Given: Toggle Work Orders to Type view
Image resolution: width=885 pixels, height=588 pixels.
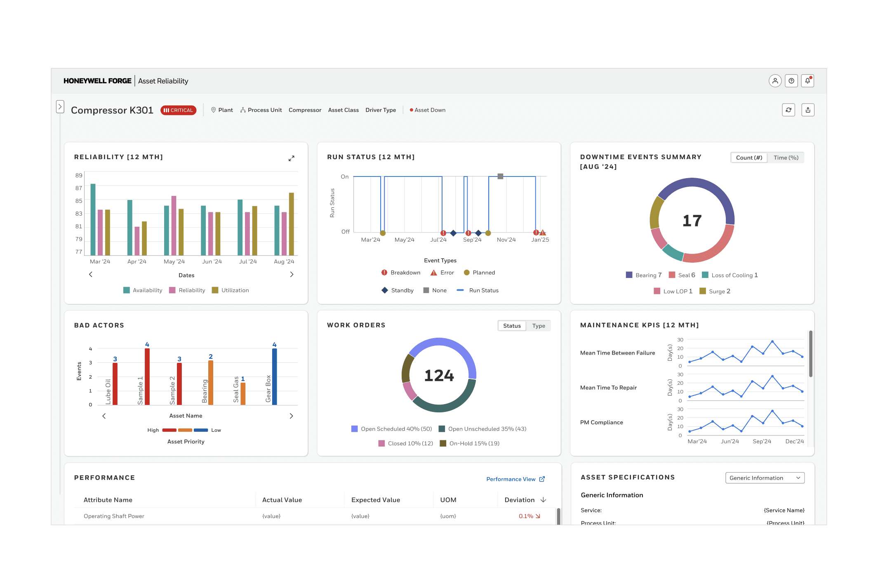Looking at the screenshot, I should 538,326.
